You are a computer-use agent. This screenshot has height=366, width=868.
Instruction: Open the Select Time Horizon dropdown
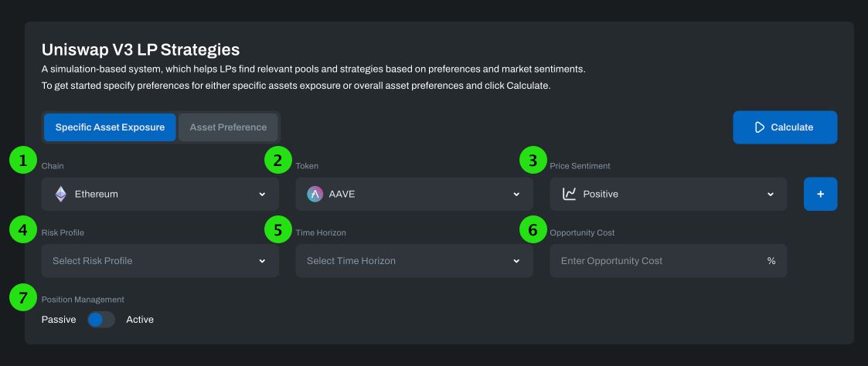point(414,261)
